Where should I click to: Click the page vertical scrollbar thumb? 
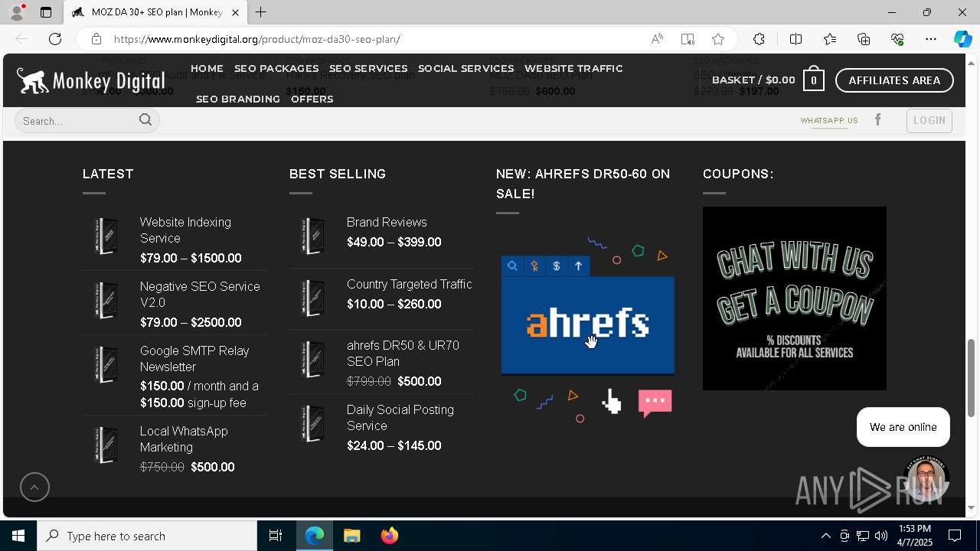(971, 378)
